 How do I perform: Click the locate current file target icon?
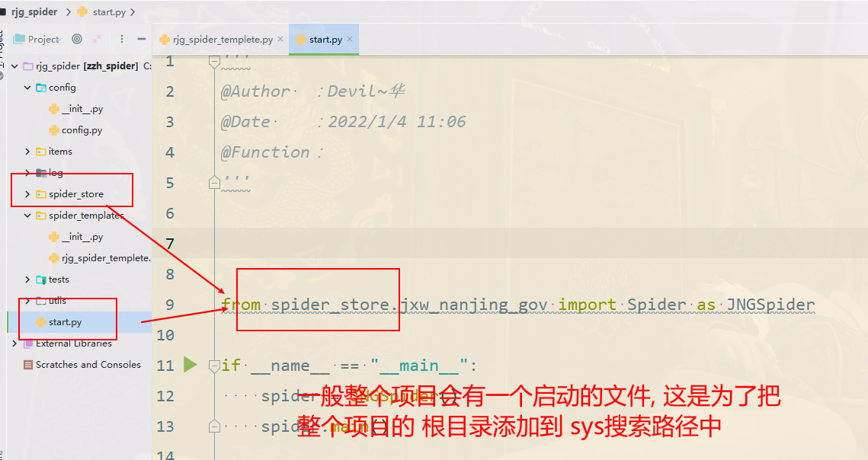[x=77, y=39]
